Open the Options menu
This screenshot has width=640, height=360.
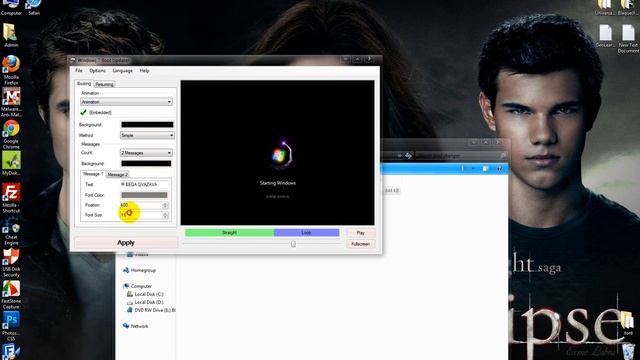click(98, 71)
